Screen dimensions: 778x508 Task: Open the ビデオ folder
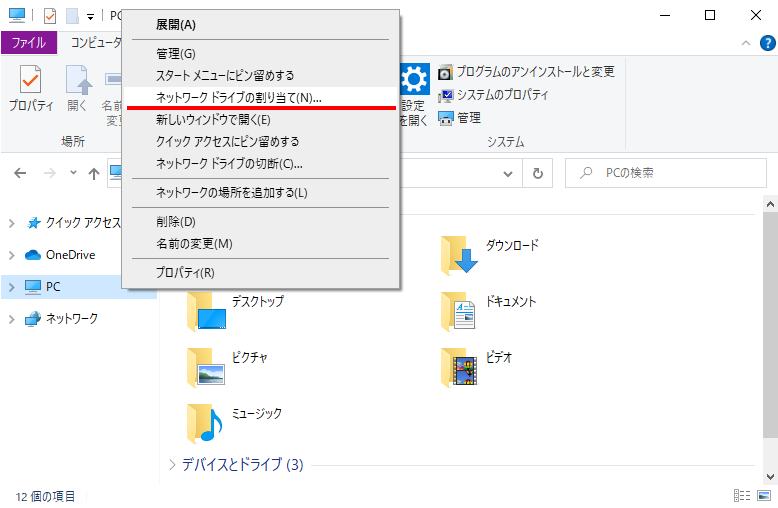(x=461, y=367)
